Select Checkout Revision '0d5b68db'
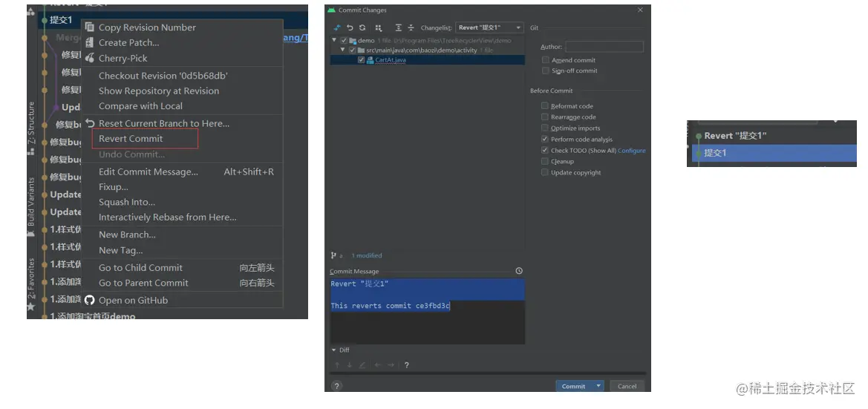Image resolution: width=868 pixels, height=409 pixels. [182, 76]
